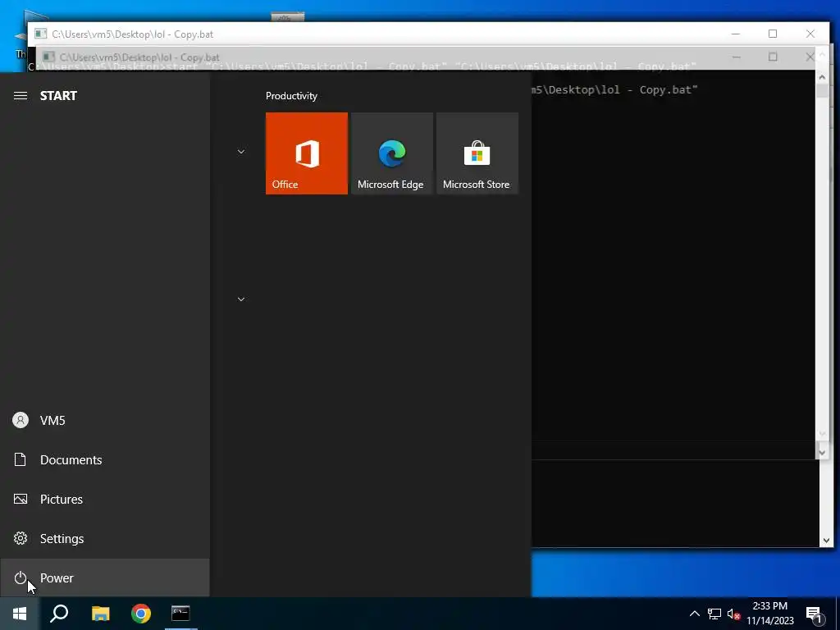The image size is (840, 630).
Task: Launch Microsoft Edge from Start tiles
Action: (x=391, y=153)
